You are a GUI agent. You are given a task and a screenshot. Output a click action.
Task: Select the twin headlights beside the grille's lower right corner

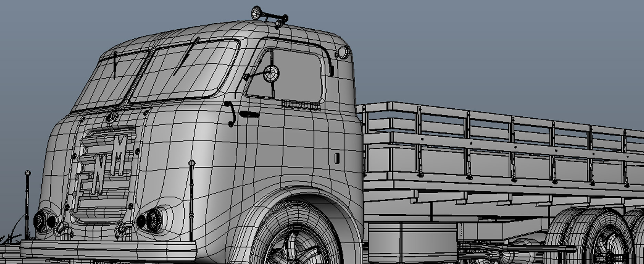150,220
